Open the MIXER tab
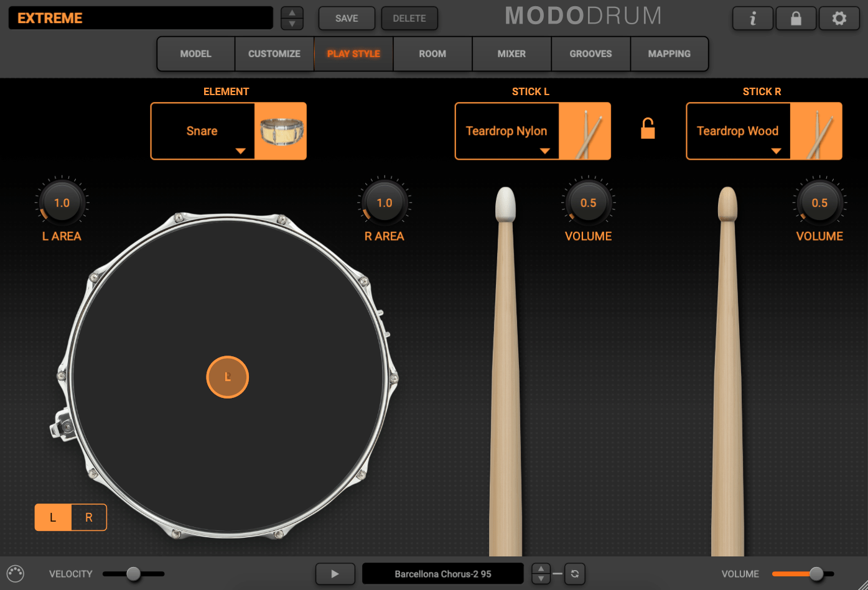This screenshot has height=590, width=868. [511, 54]
